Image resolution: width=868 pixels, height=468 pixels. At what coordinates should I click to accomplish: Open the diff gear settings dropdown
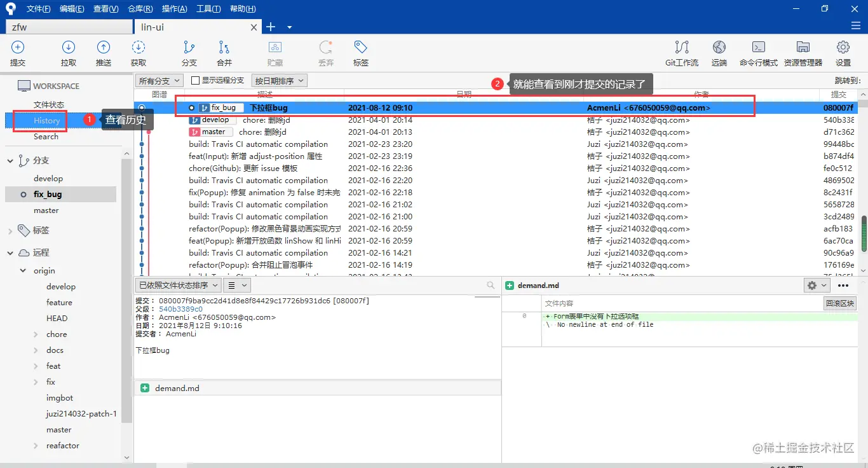tap(817, 286)
